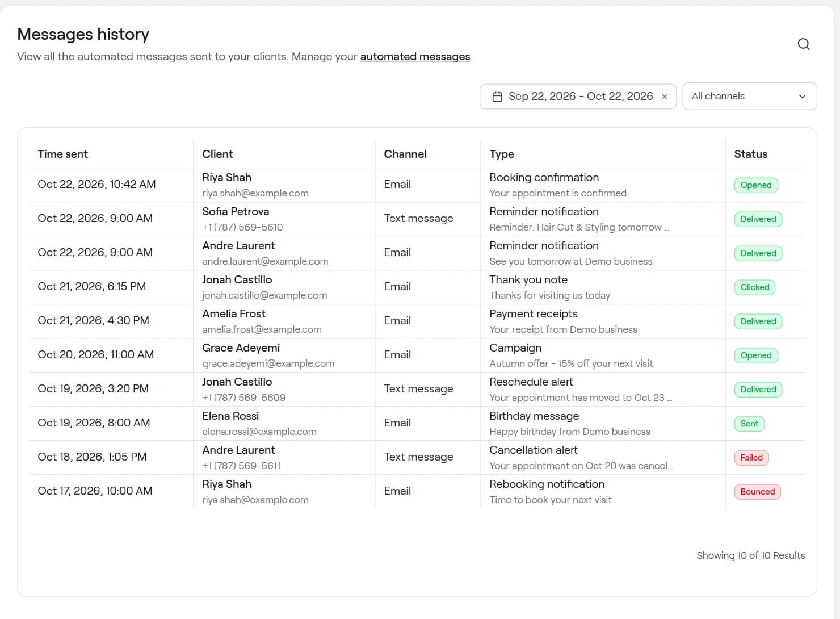Select Sofia Petrova client name

[x=236, y=211]
